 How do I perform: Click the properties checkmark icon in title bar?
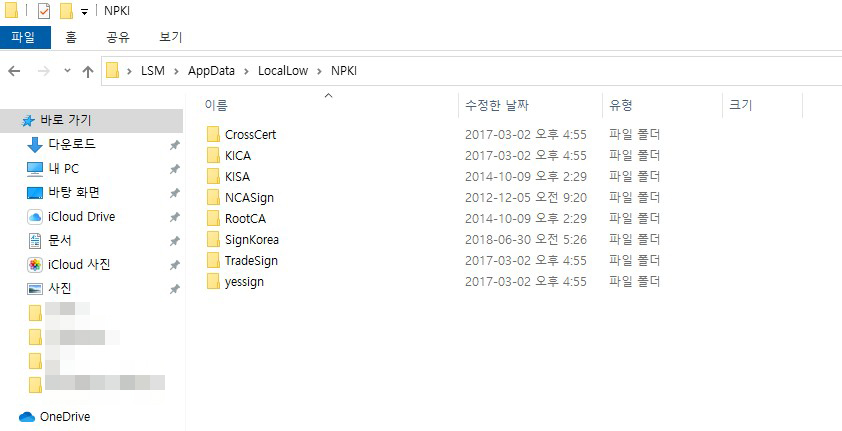point(44,11)
